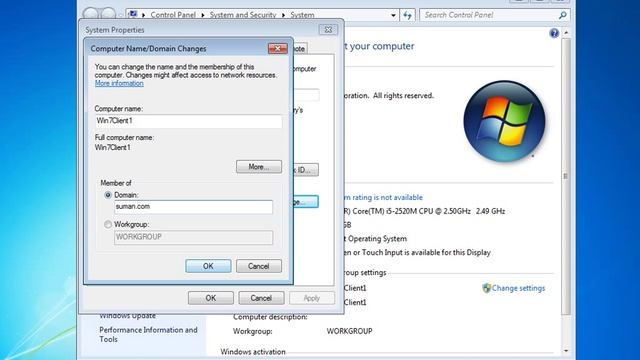This screenshot has height=360, width=640.
Task: Expand the arrow after Control Panel breadcrumb
Action: point(203,16)
